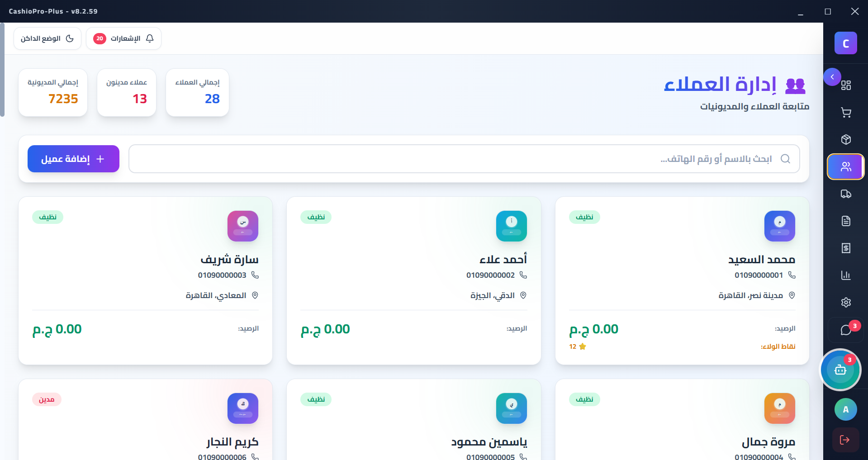
Task: Open the settings gear in sidebar
Action: [846, 302]
